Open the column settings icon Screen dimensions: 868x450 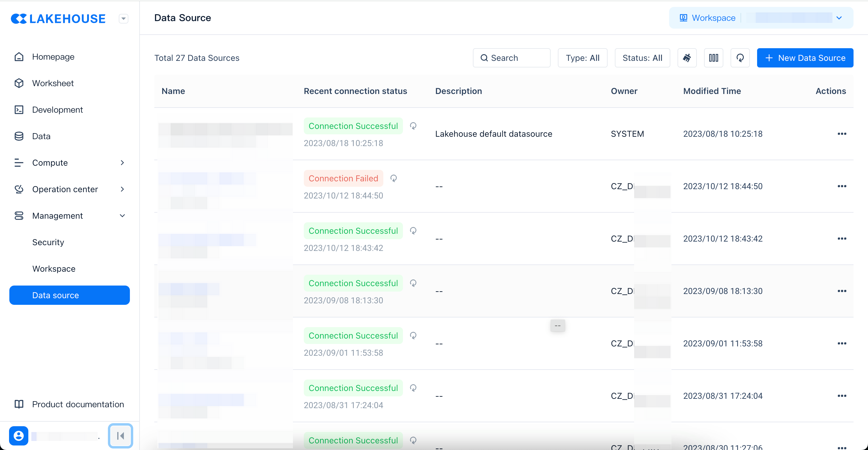point(713,58)
